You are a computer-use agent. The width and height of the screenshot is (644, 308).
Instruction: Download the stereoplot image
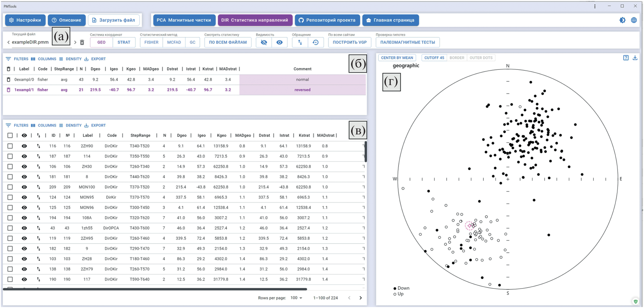635,58
